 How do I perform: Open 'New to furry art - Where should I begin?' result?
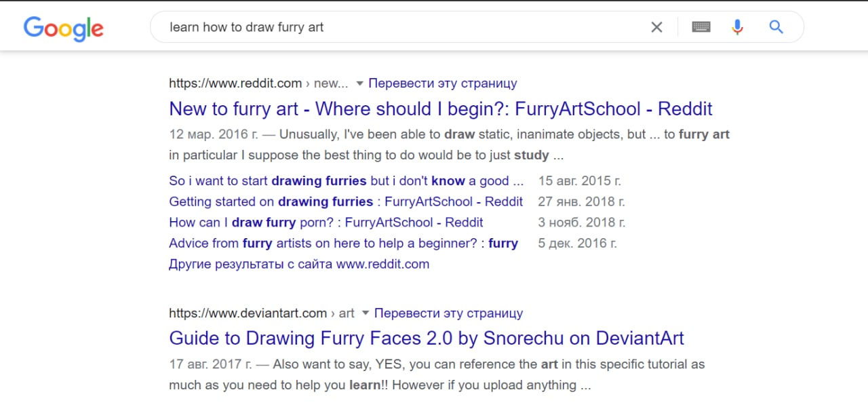(441, 109)
